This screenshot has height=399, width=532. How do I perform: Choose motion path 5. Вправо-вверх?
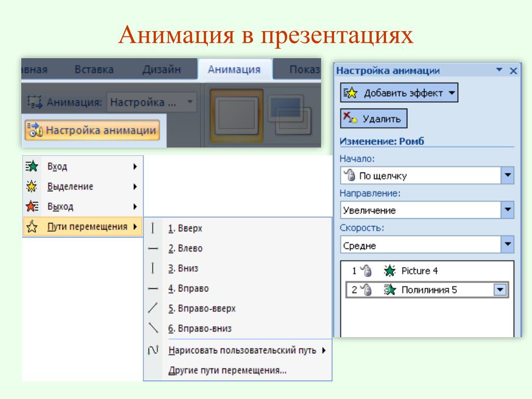point(237,309)
